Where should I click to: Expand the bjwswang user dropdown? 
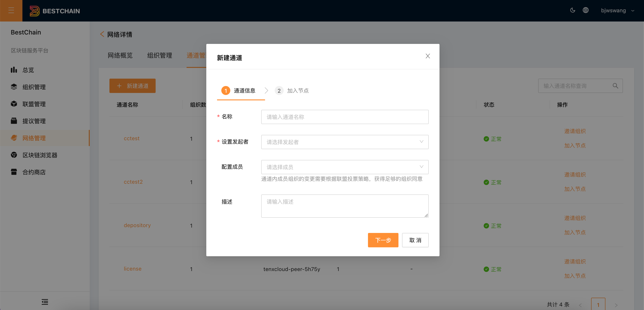pyautogui.click(x=618, y=11)
